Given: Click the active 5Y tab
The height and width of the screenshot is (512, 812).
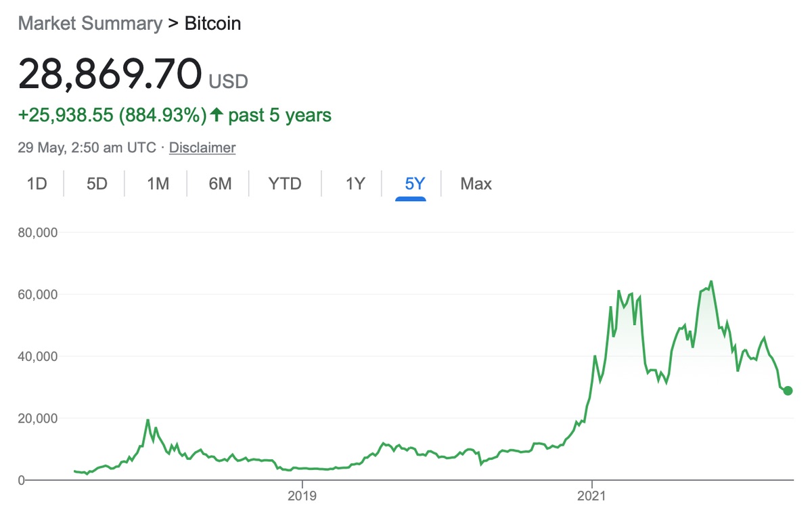Looking at the screenshot, I should (414, 184).
